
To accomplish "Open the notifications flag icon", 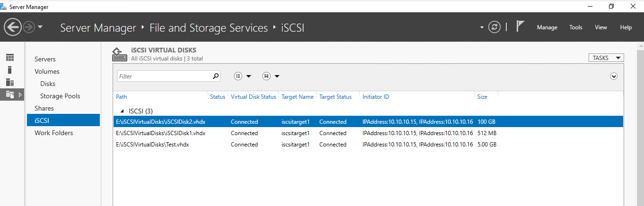I will (x=520, y=26).
